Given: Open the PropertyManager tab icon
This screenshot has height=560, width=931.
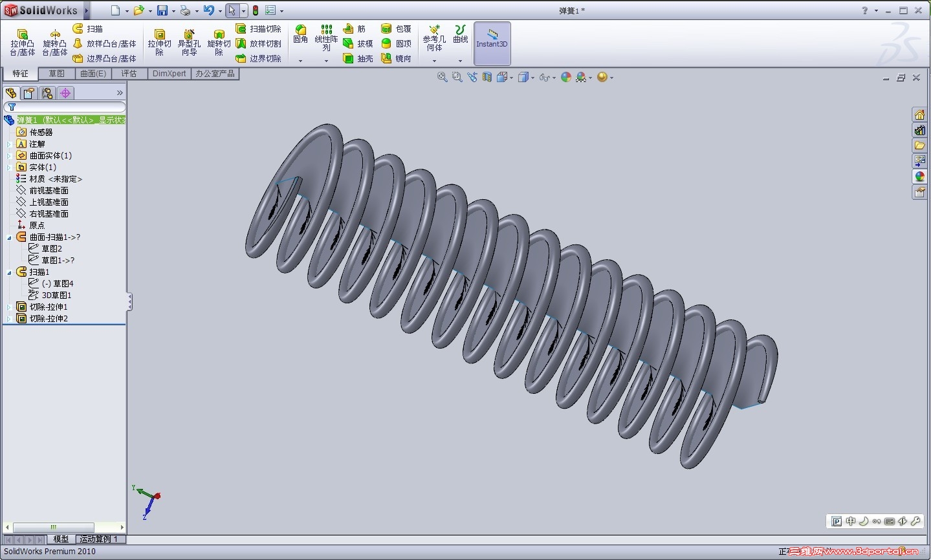Looking at the screenshot, I should click(x=29, y=93).
